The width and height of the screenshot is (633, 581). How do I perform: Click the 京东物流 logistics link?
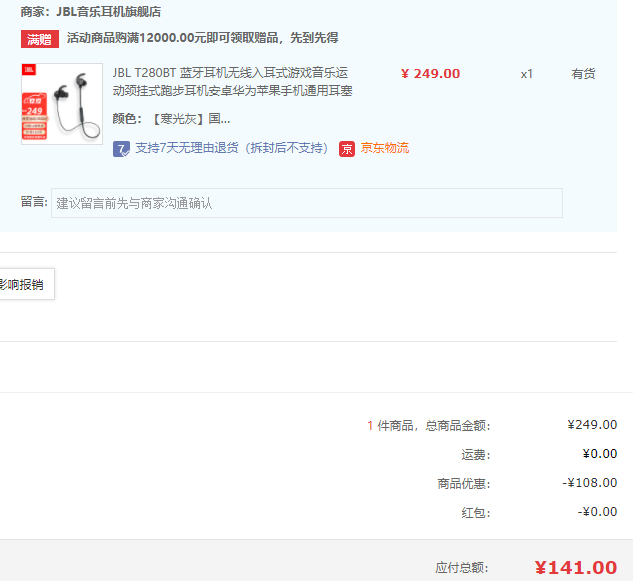pos(385,148)
